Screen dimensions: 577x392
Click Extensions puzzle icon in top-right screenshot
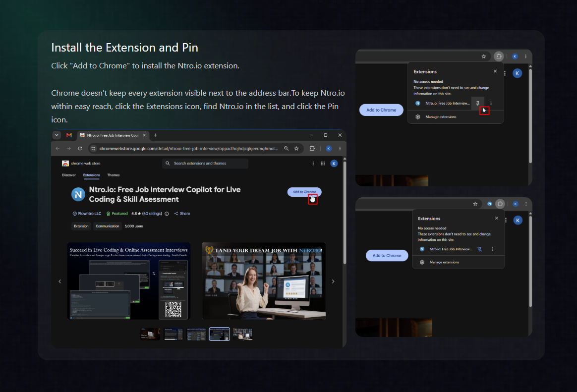click(x=499, y=56)
